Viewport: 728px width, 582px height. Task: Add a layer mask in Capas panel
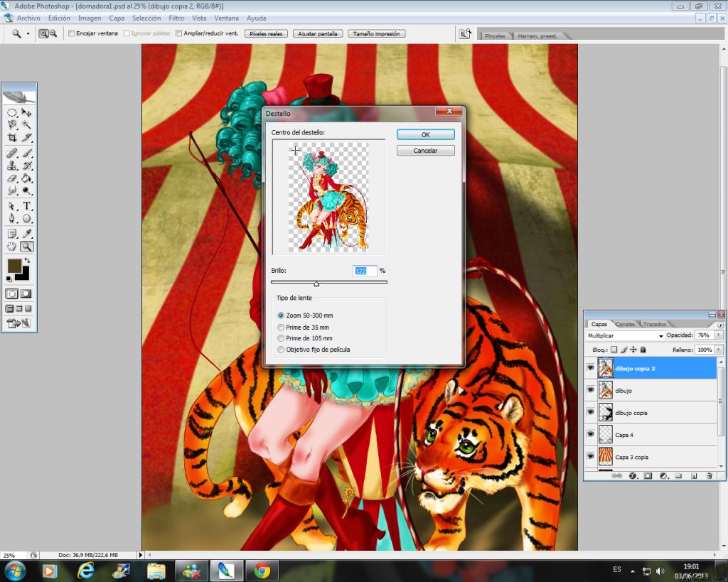pos(648,475)
